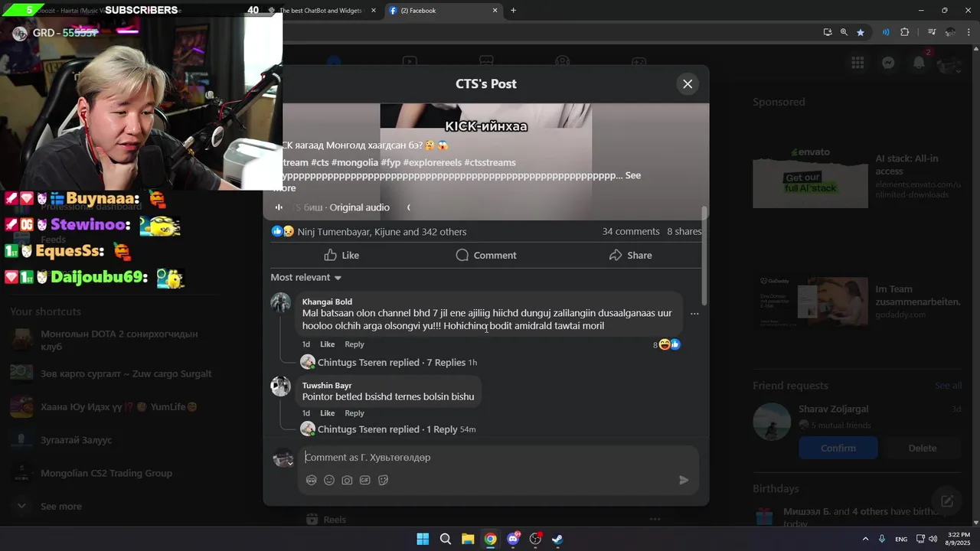View the 8 shares count link

(684, 231)
